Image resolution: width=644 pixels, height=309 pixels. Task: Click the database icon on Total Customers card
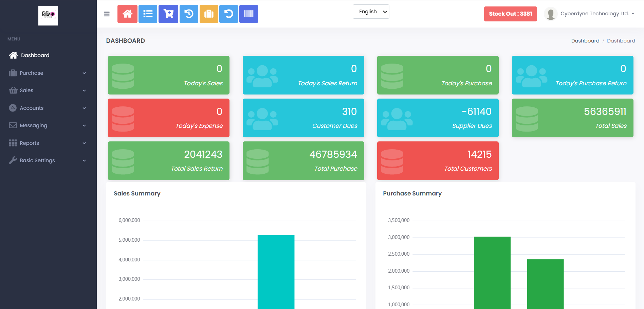point(392,162)
